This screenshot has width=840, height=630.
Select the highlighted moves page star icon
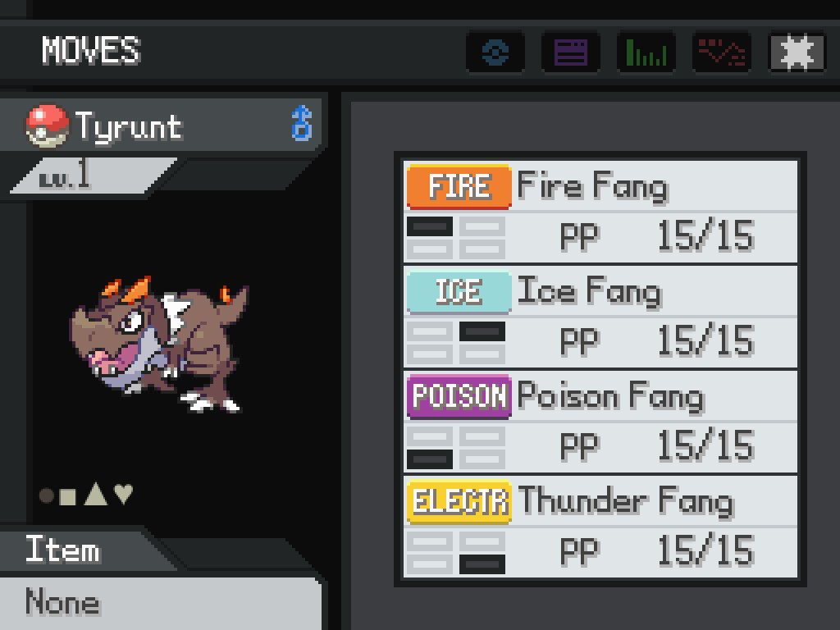(x=797, y=52)
